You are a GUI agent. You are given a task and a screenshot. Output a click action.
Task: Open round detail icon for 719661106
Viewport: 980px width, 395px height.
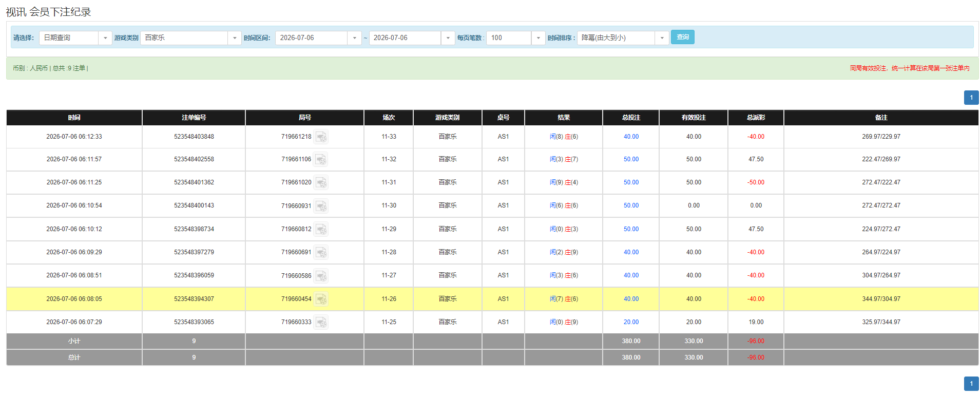pyautogui.click(x=321, y=159)
